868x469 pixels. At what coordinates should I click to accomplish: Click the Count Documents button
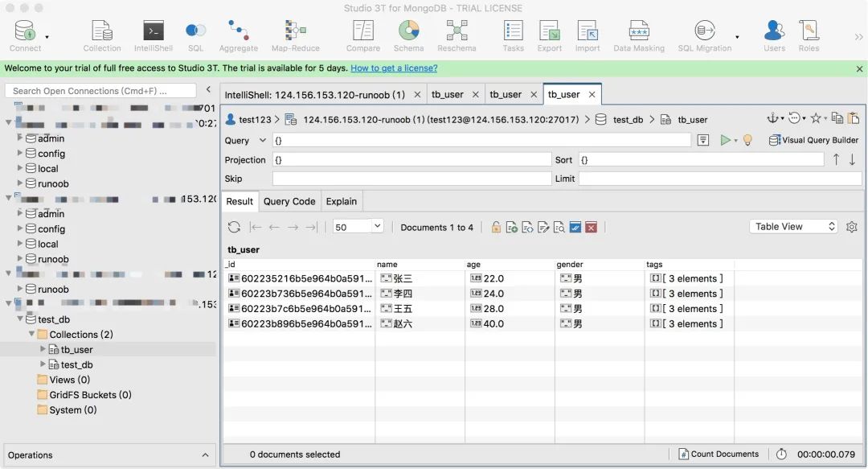(719, 454)
